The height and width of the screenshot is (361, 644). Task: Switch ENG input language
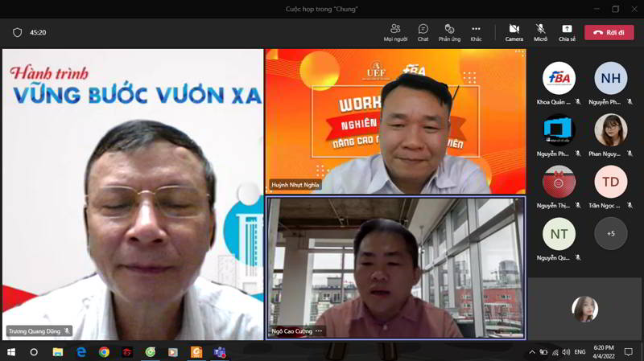[x=580, y=352]
